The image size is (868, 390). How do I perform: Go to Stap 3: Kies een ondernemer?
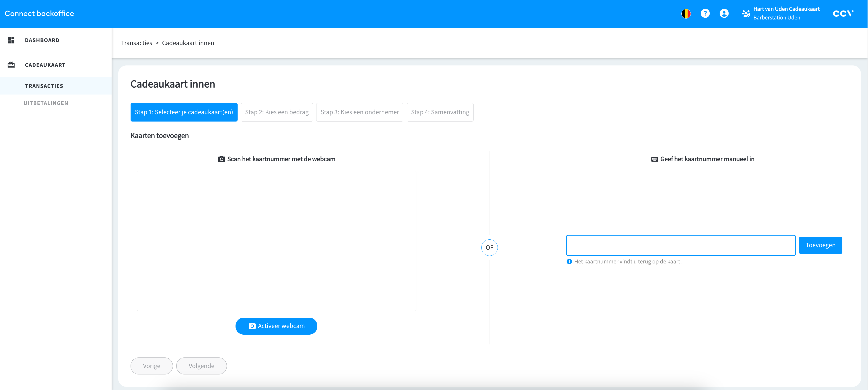click(x=359, y=112)
